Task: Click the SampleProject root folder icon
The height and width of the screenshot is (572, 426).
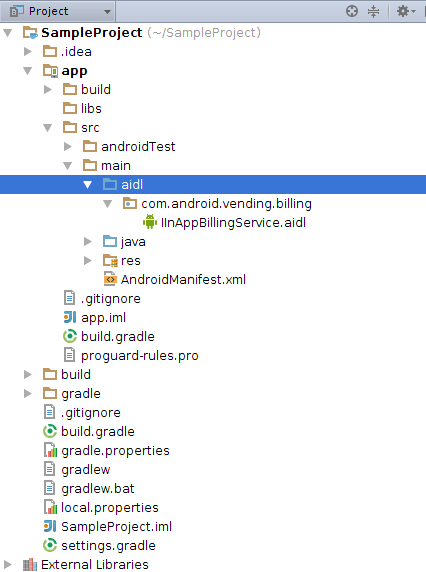Action: (30, 32)
